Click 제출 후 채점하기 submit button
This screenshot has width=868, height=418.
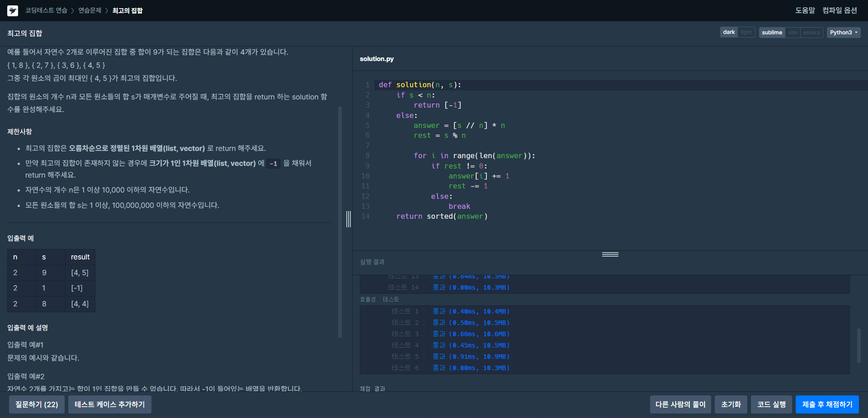(x=827, y=404)
